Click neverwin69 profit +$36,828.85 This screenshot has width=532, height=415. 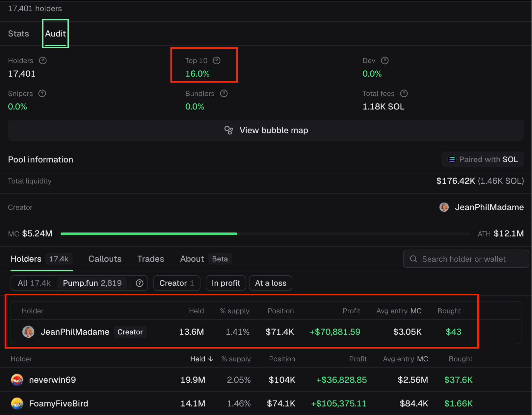[341, 380]
